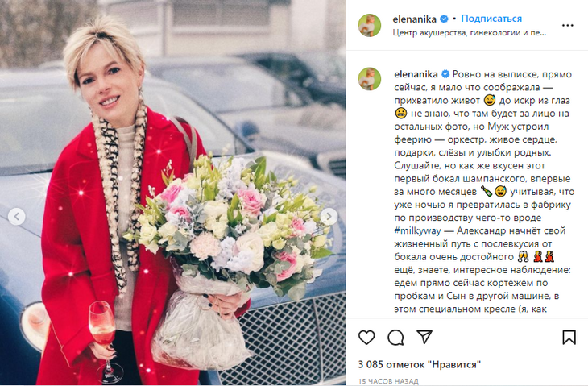Click verified badge next to header username
588x386 pixels.
point(444,19)
